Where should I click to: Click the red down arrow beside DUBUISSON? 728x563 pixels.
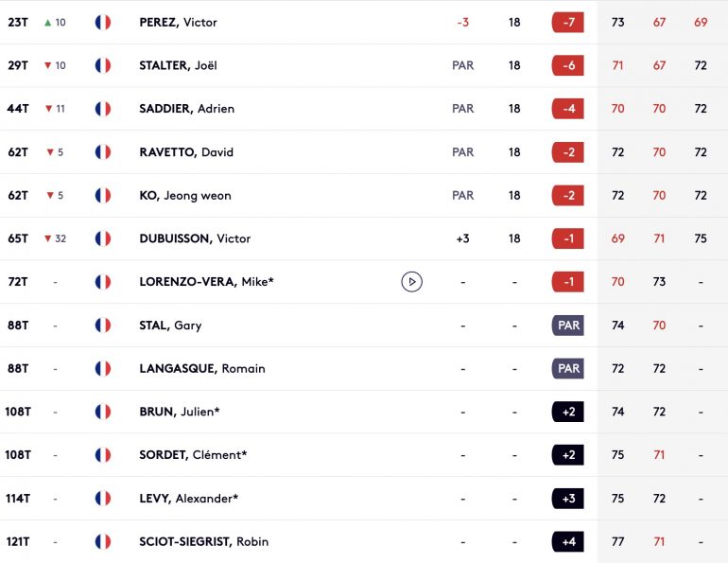[48, 238]
